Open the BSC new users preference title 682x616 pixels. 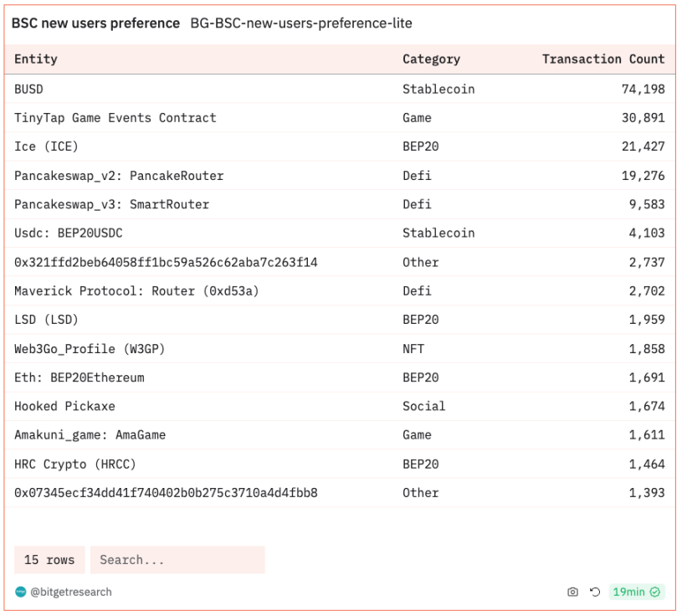pyautogui.click(x=95, y=23)
